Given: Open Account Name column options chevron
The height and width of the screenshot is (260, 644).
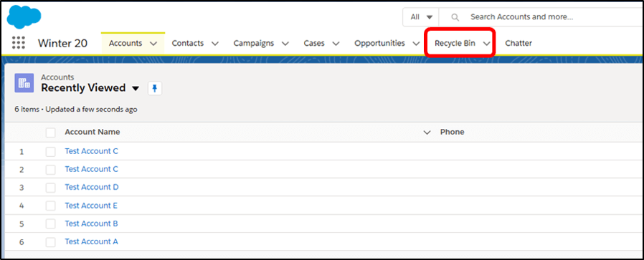Looking at the screenshot, I should click(427, 133).
